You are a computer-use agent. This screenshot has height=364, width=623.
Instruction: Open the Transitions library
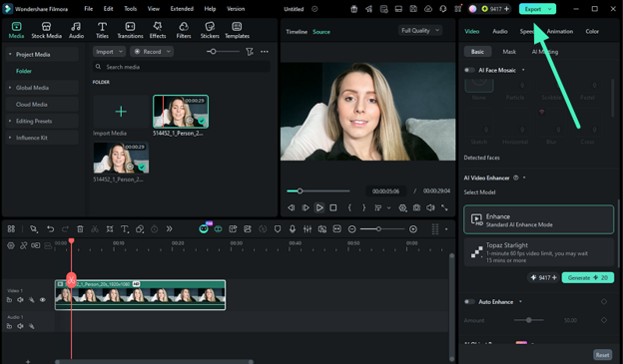click(x=130, y=30)
